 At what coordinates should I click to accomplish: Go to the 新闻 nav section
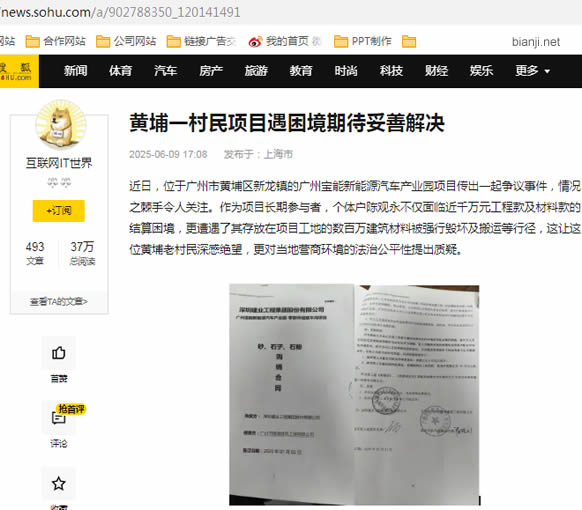pyautogui.click(x=75, y=71)
